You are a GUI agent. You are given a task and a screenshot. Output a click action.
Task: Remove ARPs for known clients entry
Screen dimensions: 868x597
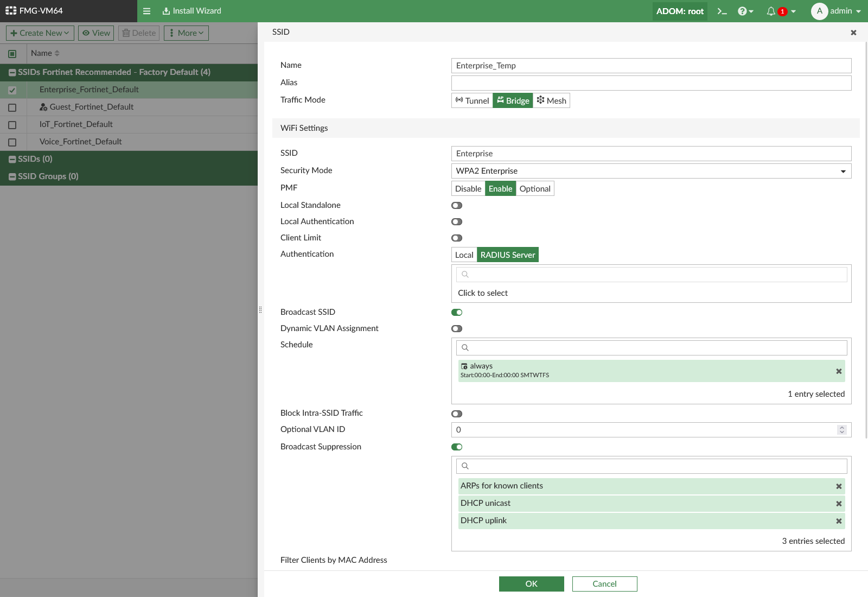click(839, 486)
